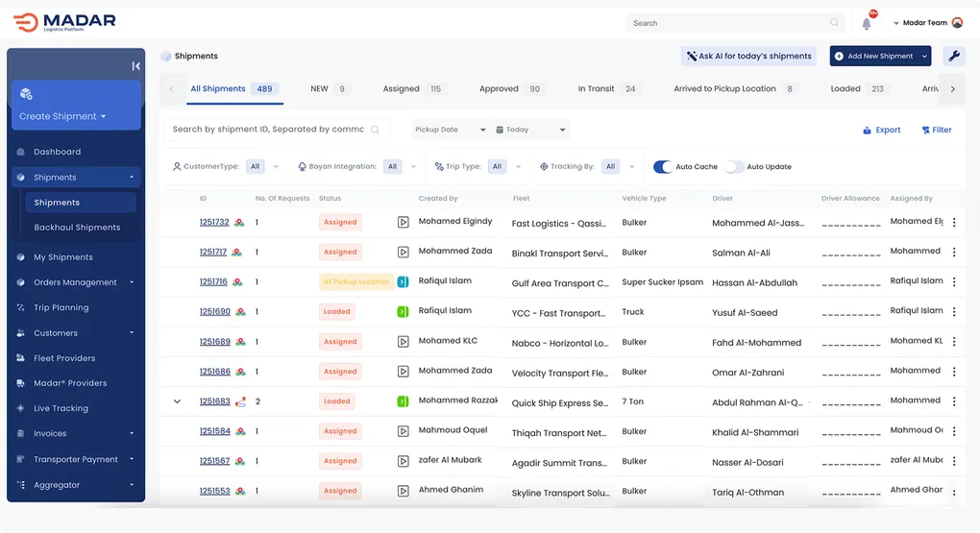
Task: Click the notification bell icon
Action: pyautogui.click(x=867, y=23)
